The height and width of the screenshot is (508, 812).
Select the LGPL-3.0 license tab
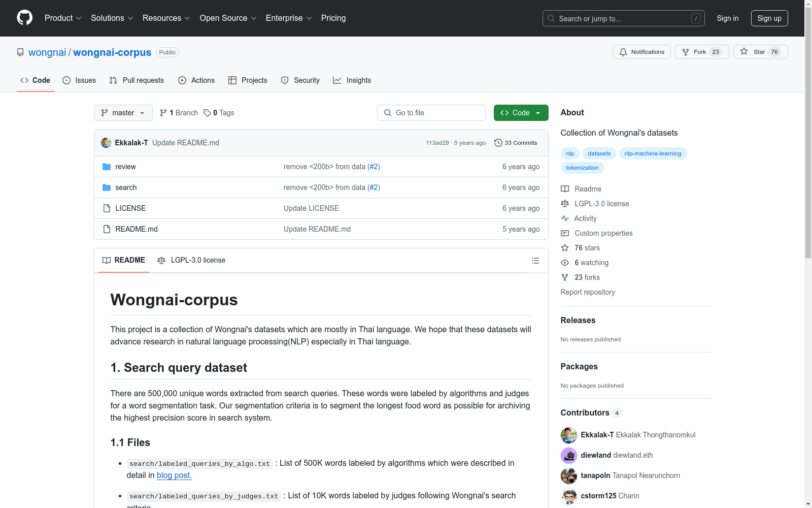point(191,260)
